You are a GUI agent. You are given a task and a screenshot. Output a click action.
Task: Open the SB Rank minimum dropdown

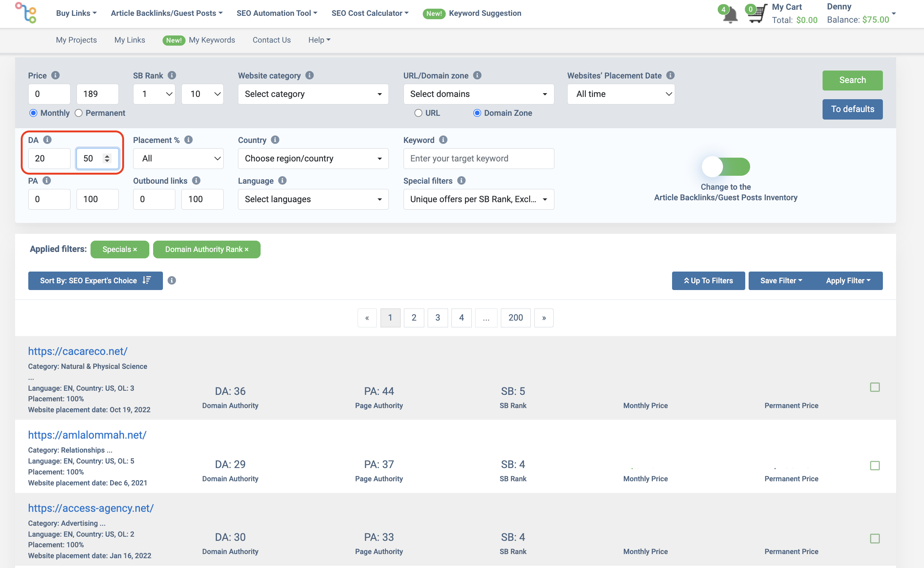pos(154,94)
